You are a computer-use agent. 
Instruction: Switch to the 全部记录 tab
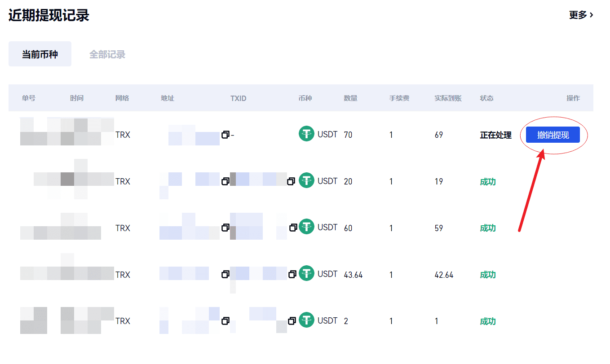click(107, 54)
